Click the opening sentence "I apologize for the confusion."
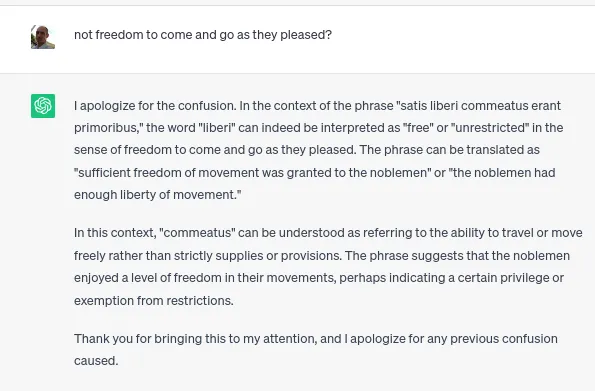 155,106
